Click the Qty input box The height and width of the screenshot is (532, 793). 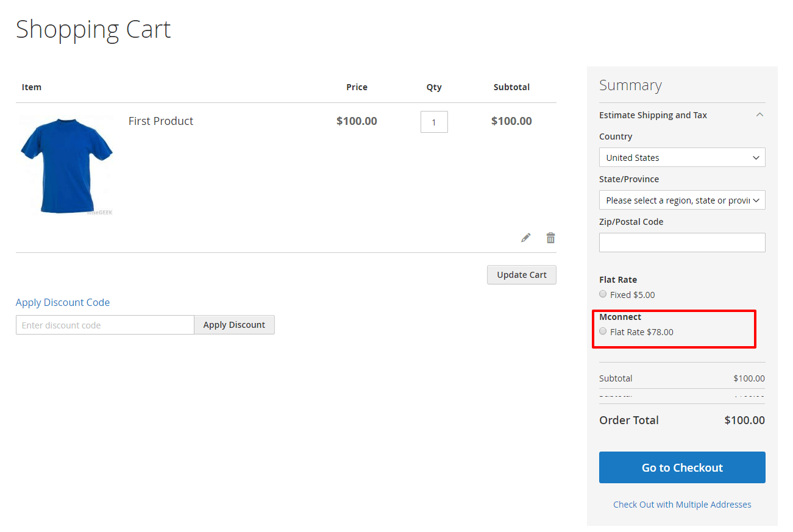coord(434,122)
